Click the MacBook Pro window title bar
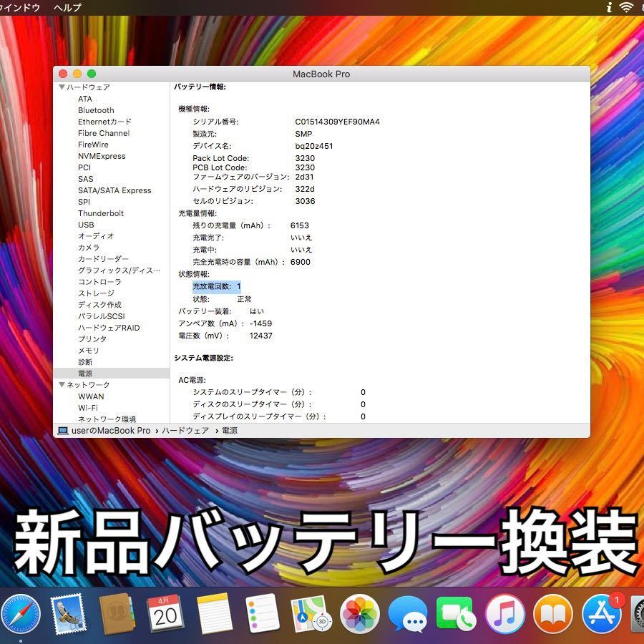Screen dimensions: 644x644 321,74
